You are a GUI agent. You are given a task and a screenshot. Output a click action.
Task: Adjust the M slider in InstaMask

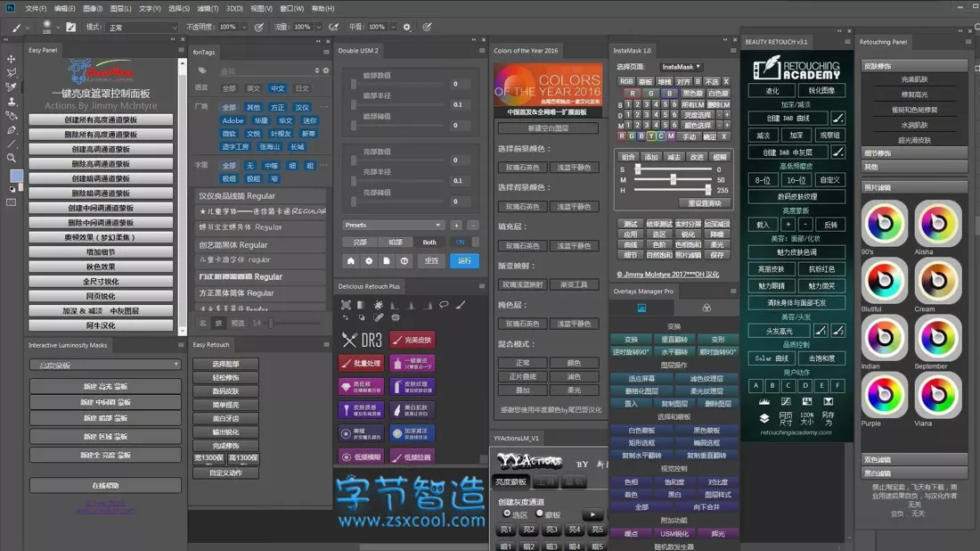(674, 179)
